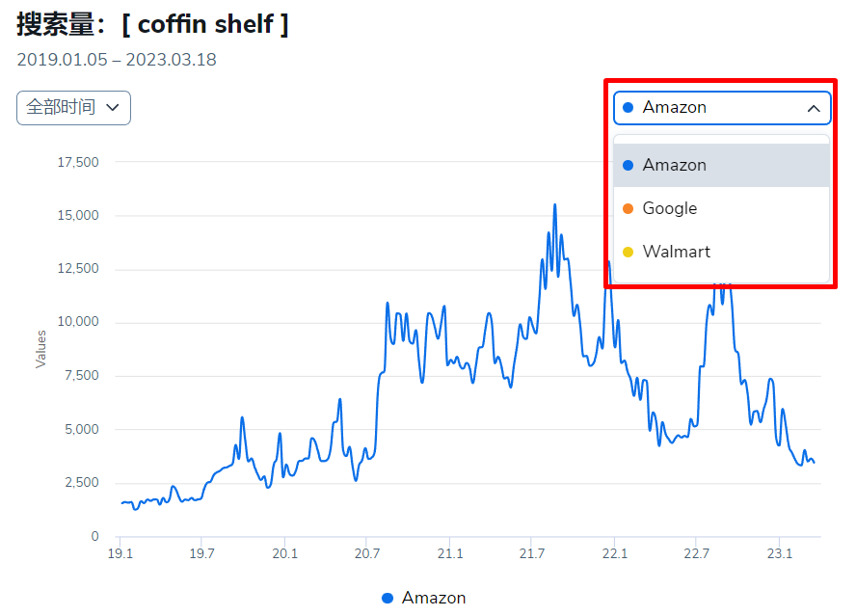
Task: Choose Walmart from the open dropdown list
Action: [677, 252]
